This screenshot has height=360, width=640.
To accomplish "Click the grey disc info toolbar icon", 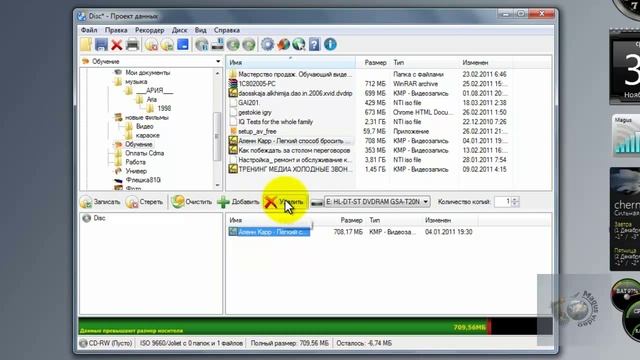I will [202, 44].
